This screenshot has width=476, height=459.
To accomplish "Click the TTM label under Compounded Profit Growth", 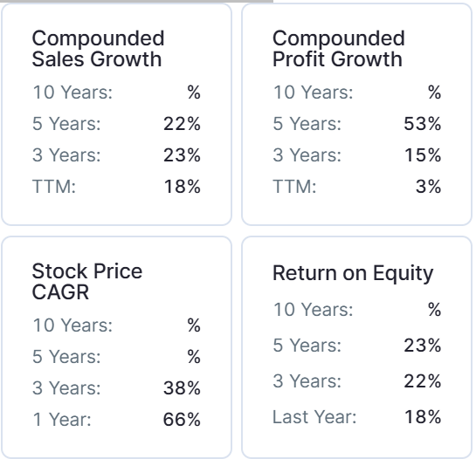I will click(294, 186).
